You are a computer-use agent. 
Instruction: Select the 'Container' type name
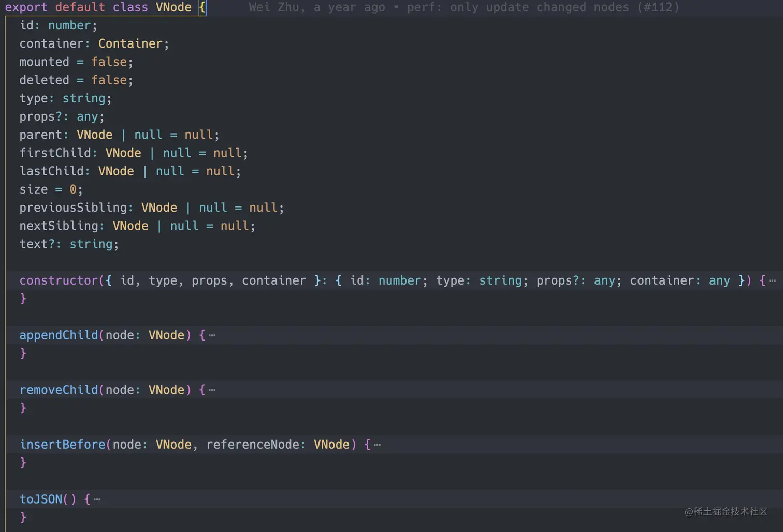click(130, 43)
